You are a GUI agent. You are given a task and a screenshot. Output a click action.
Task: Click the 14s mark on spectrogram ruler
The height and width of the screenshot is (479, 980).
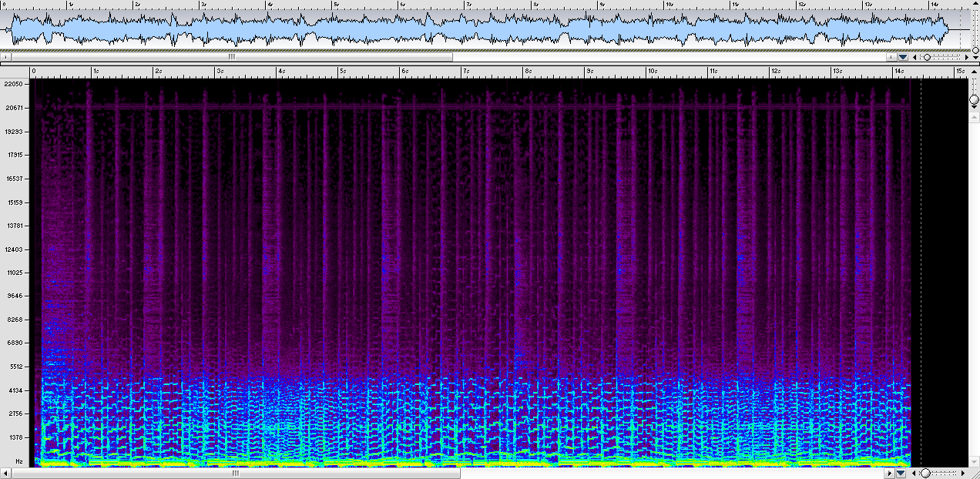[899, 71]
